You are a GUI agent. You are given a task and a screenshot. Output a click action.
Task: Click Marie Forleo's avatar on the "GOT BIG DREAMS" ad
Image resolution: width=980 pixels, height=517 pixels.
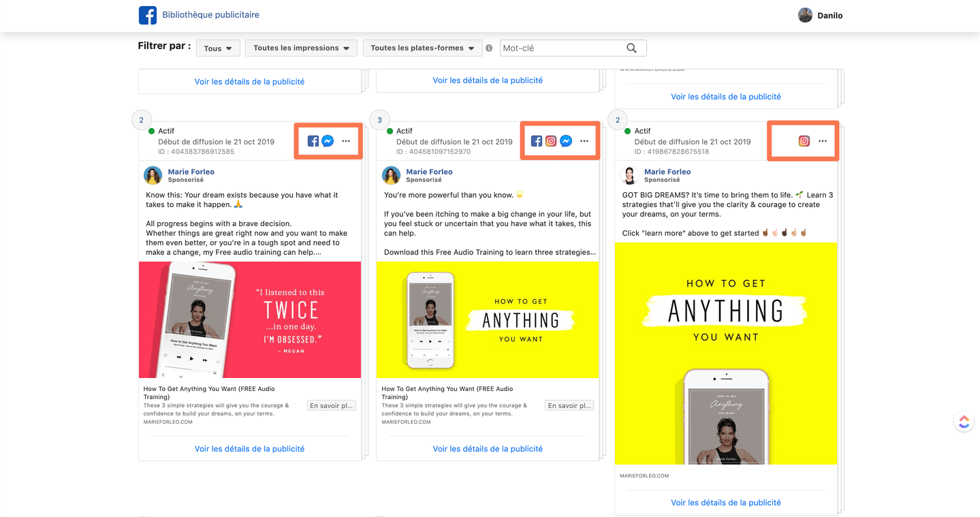point(630,176)
